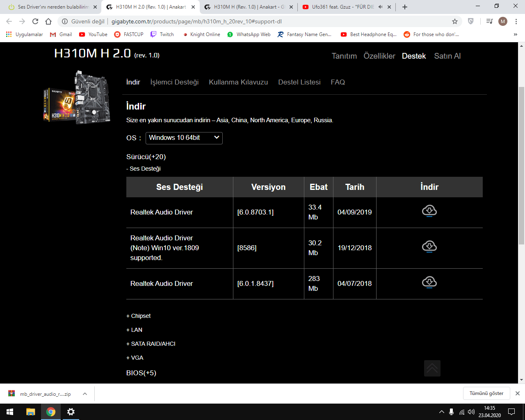Switch to the Özellikler tab
Image resolution: width=525 pixels, height=420 pixels.
[x=379, y=56]
